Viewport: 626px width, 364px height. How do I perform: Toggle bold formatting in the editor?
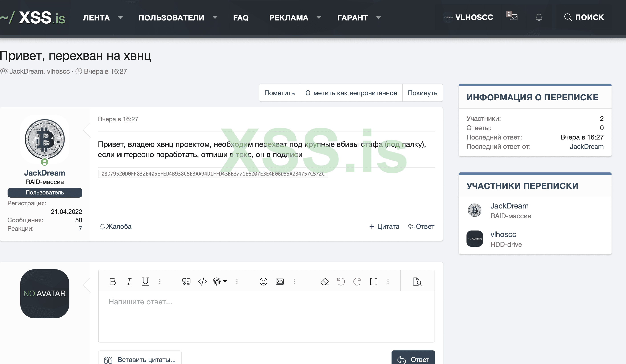point(113,281)
